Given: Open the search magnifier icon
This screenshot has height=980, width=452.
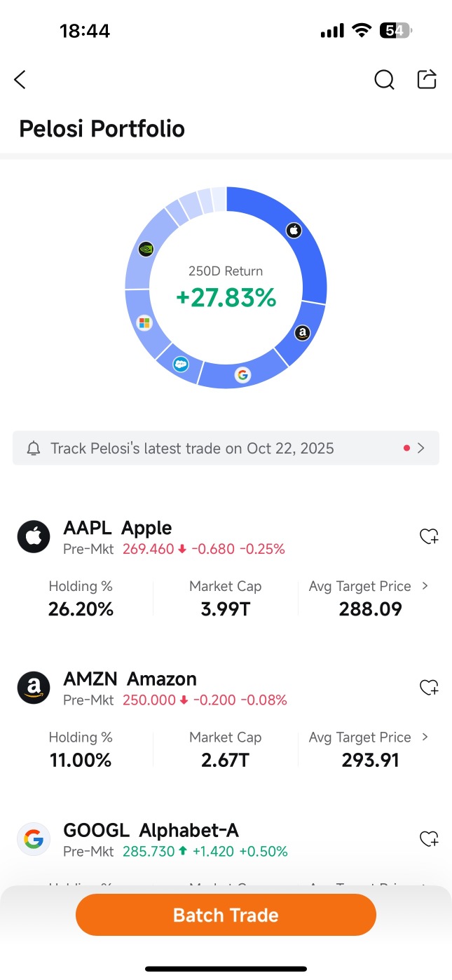Looking at the screenshot, I should point(384,80).
